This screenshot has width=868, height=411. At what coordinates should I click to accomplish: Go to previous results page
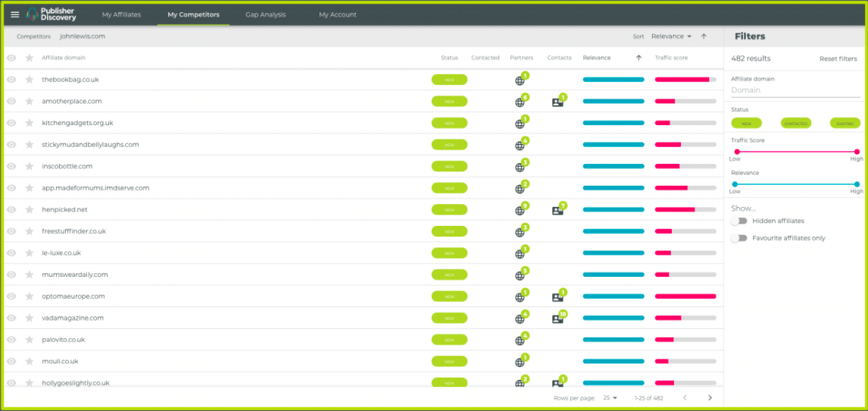(685, 397)
